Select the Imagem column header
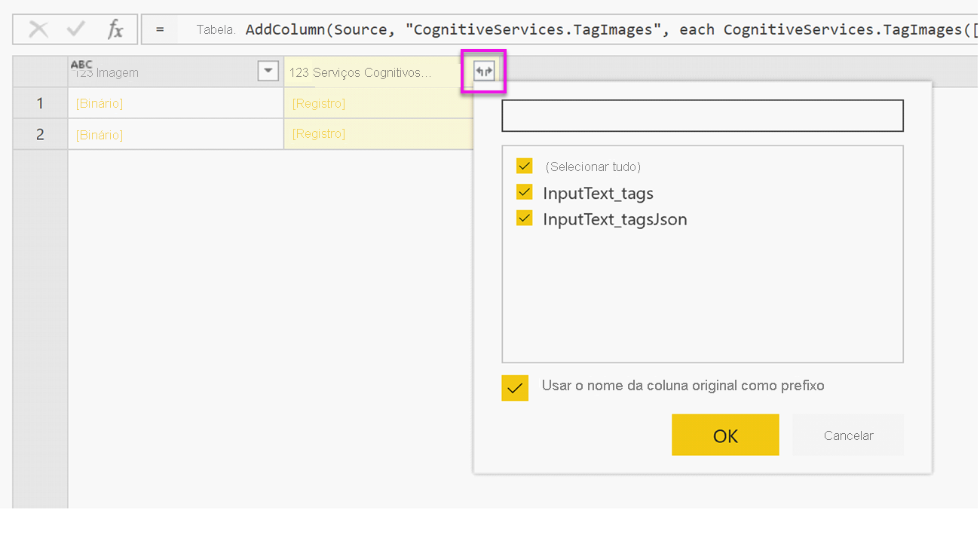The width and height of the screenshot is (980, 556). coord(176,72)
